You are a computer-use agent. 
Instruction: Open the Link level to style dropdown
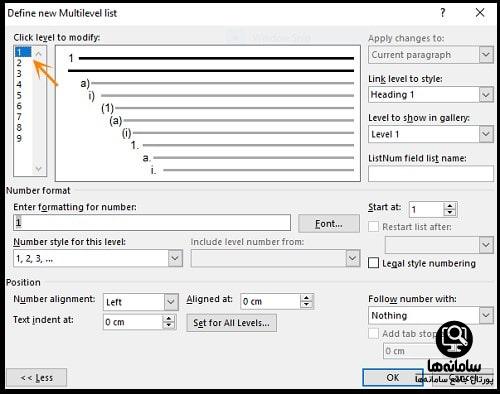486,95
